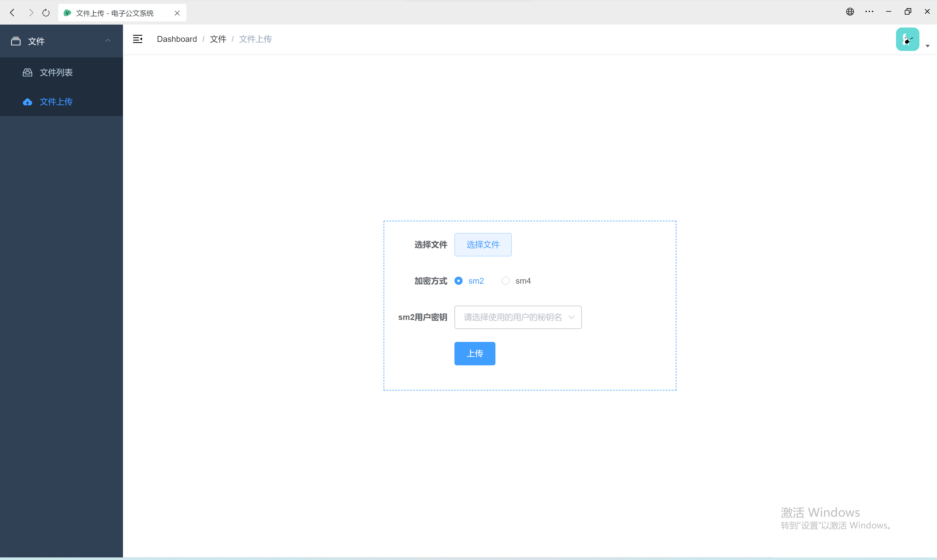Collapse the 文件 sidebar menu chevron
937x560 pixels.
point(108,41)
